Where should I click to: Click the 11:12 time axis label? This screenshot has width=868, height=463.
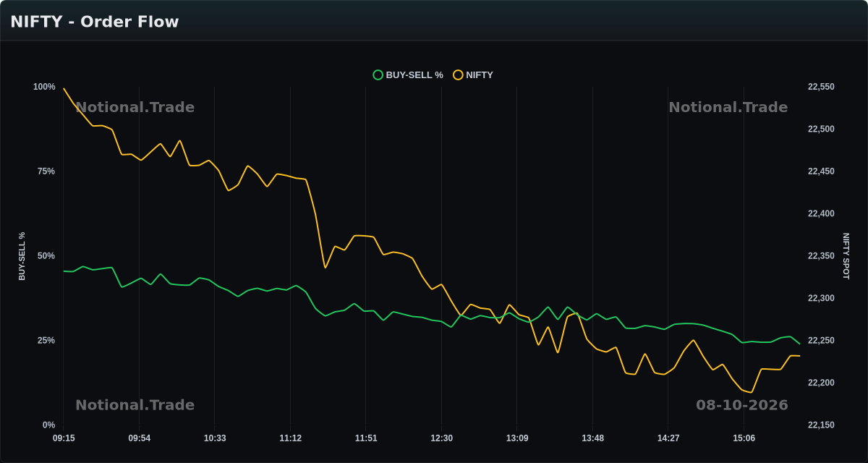pyautogui.click(x=290, y=438)
